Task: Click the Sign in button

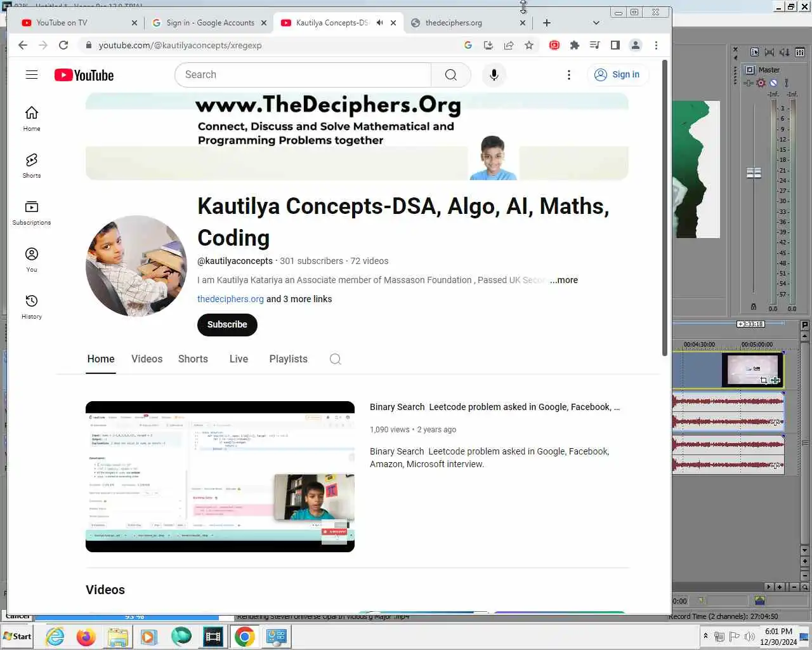Action: point(617,75)
